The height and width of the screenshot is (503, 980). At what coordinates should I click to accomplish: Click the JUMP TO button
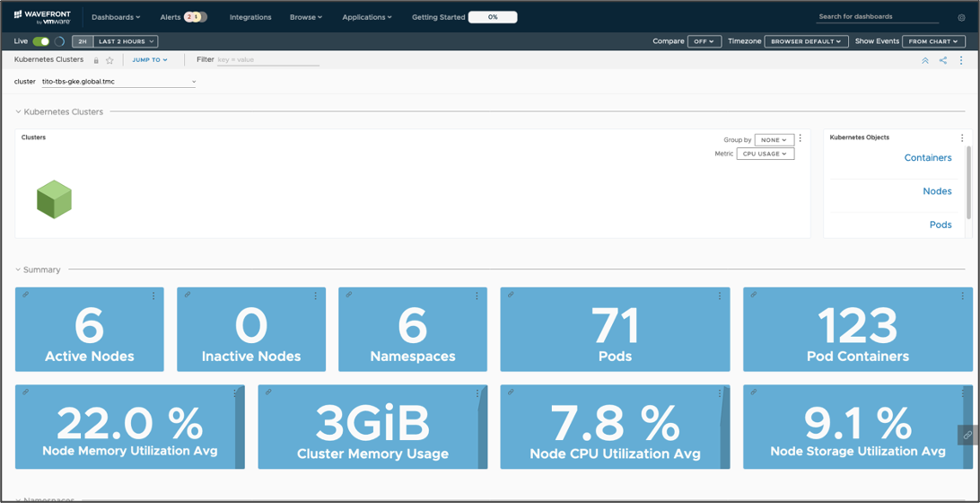[151, 60]
